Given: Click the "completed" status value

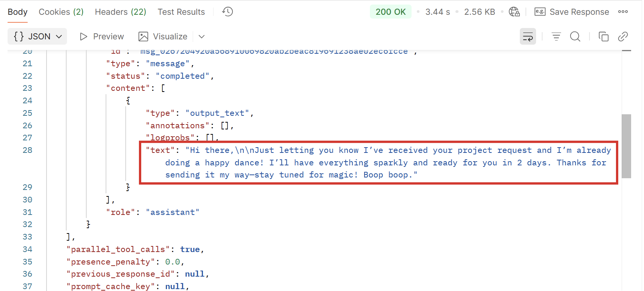Looking at the screenshot, I should click(182, 76).
